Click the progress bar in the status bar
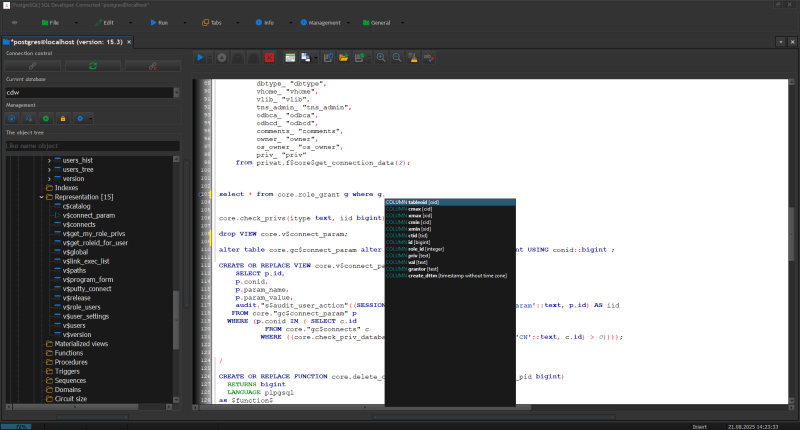800x430 pixels. (16, 426)
